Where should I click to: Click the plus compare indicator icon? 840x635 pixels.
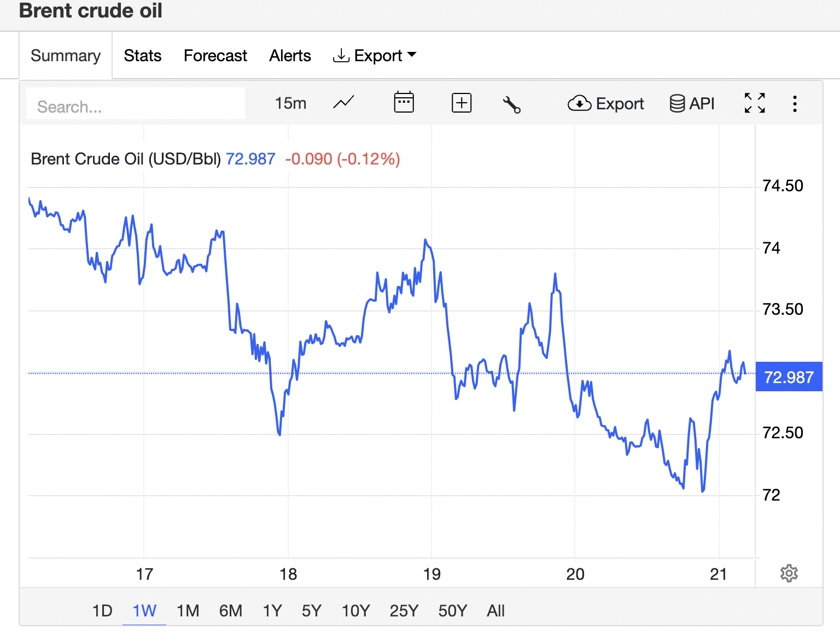(462, 103)
